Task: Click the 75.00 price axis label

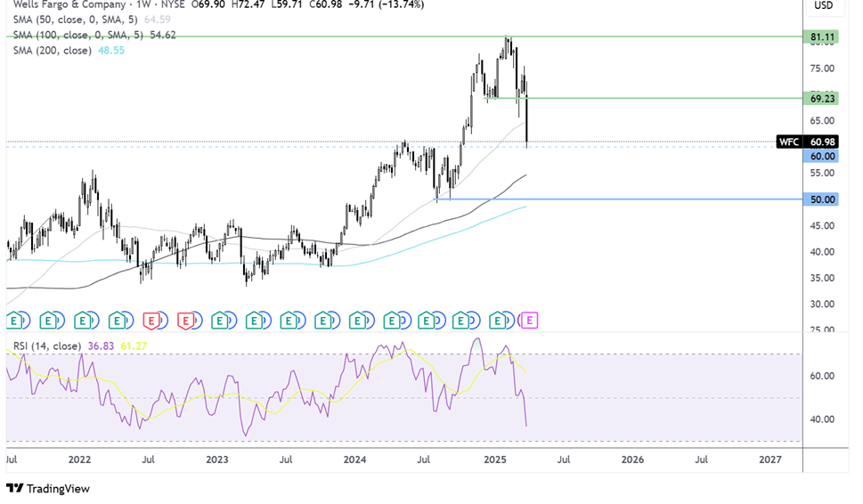Action: pyautogui.click(x=822, y=69)
